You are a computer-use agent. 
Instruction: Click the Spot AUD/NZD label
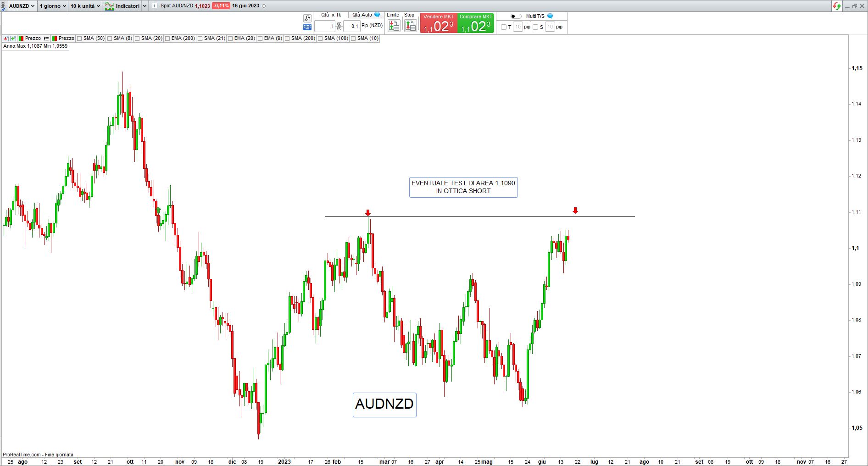coord(177,6)
